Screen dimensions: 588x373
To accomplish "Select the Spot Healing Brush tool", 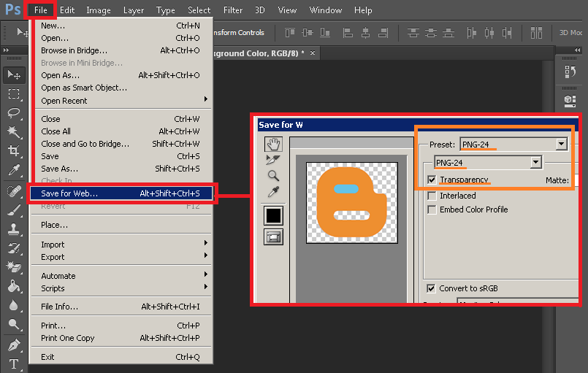I will (15, 191).
